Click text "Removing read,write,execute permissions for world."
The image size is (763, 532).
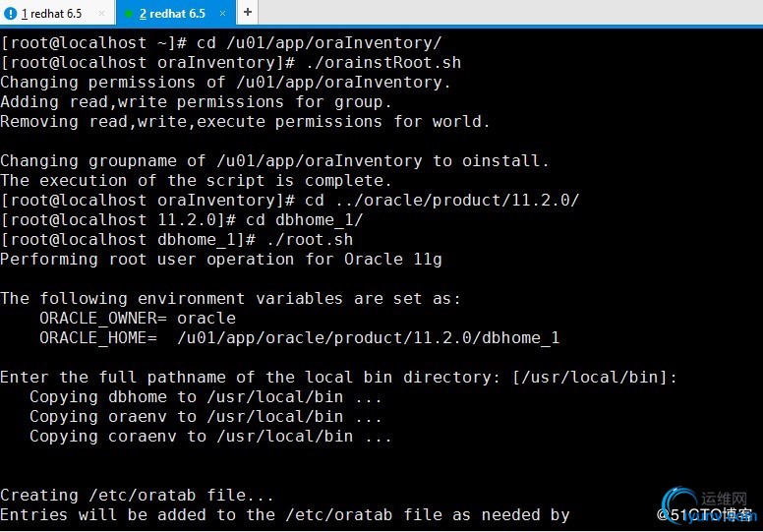(x=245, y=122)
